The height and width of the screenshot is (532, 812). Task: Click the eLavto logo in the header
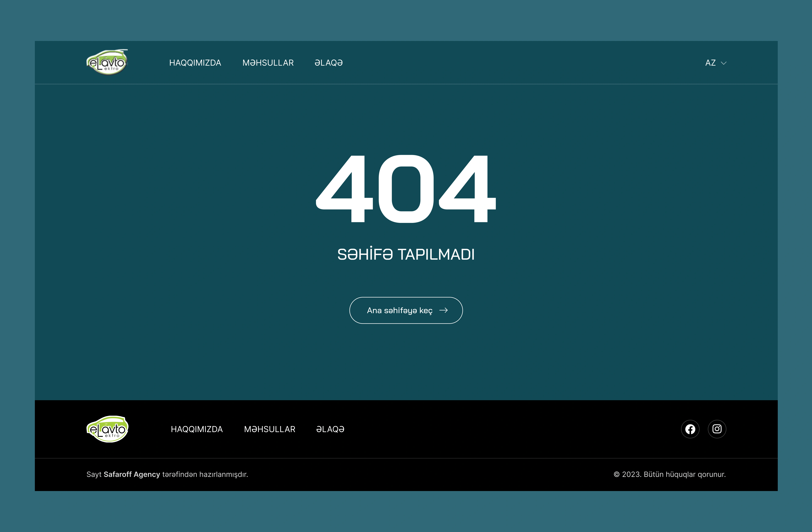pos(107,62)
